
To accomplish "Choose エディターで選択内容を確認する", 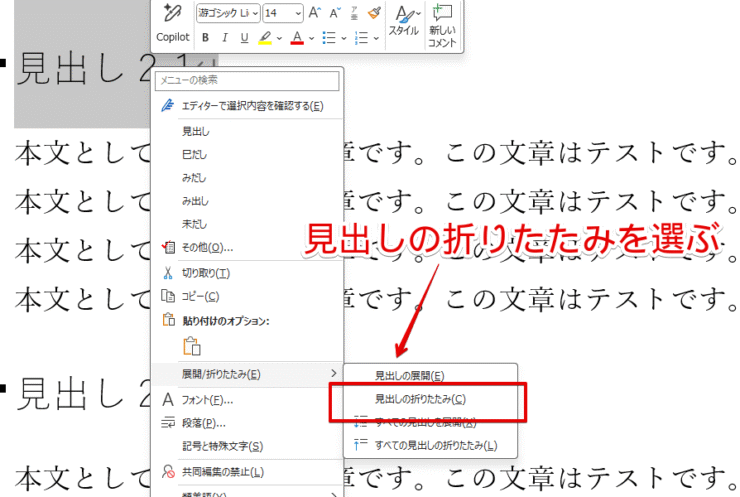I will pyautogui.click(x=247, y=106).
